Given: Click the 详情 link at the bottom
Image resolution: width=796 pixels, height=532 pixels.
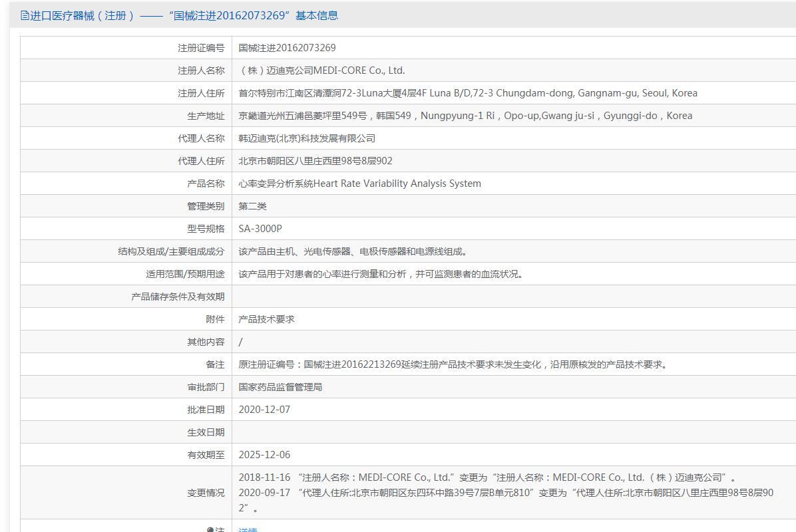Looking at the screenshot, I should click(x=248, y=529).
